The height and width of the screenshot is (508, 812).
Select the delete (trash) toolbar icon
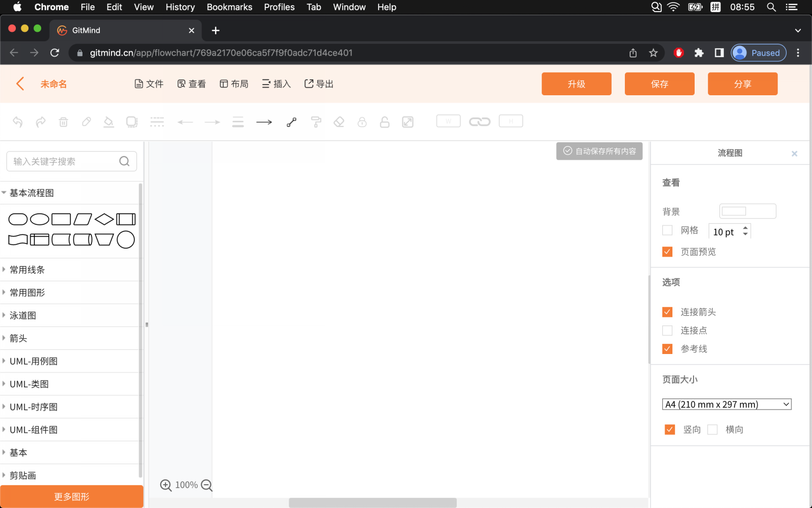point(63,122)
